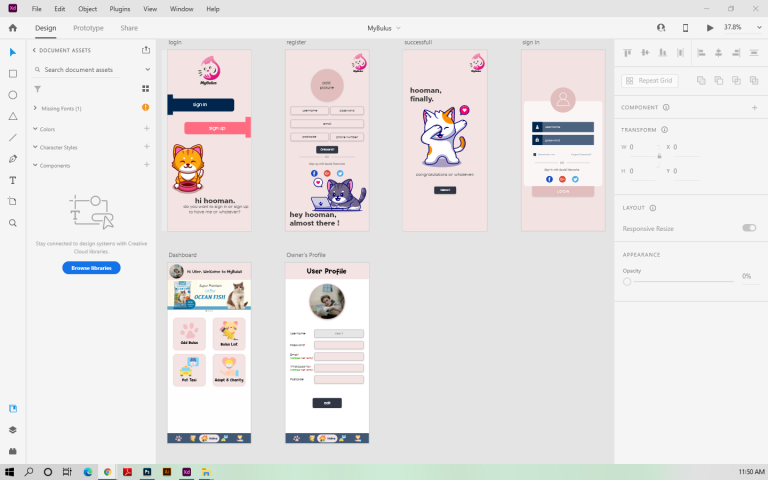Click the Browse libraries button

click(x=91, y=268)
